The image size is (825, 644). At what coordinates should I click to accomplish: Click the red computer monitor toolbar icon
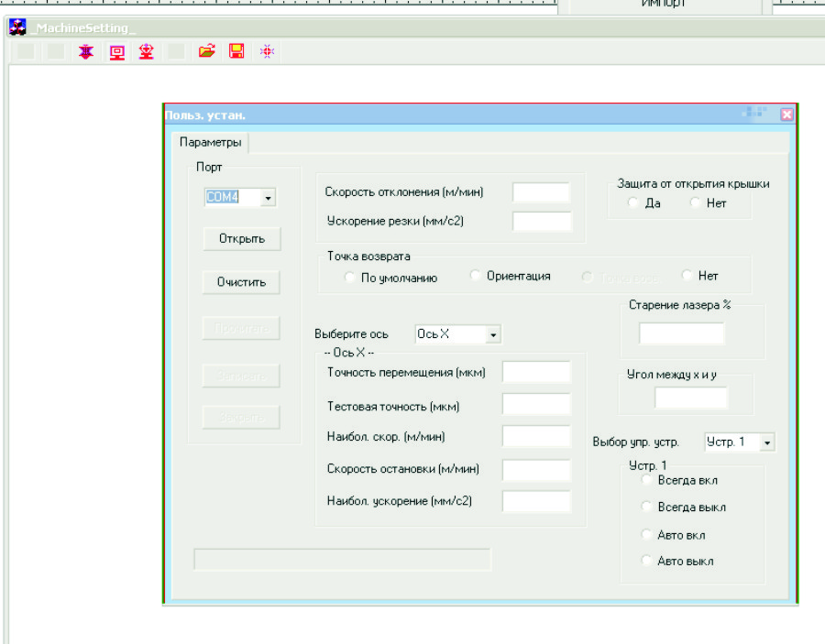[x=116, y=52]
